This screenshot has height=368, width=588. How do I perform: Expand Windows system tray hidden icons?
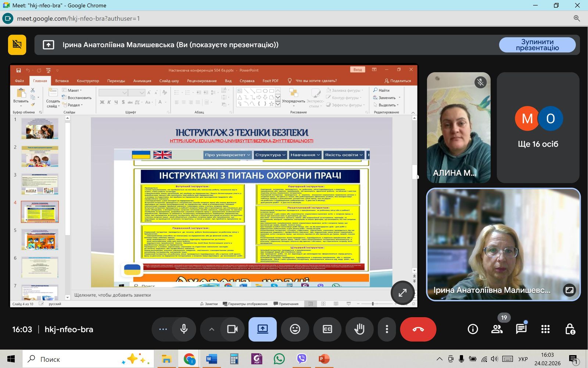click(439, 359)
